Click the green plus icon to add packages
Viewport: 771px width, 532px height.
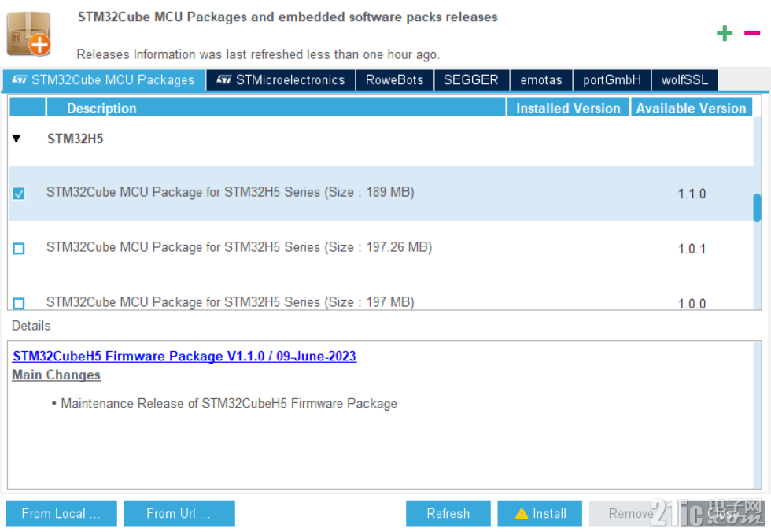pyautogui.click(x=725, y=33)
